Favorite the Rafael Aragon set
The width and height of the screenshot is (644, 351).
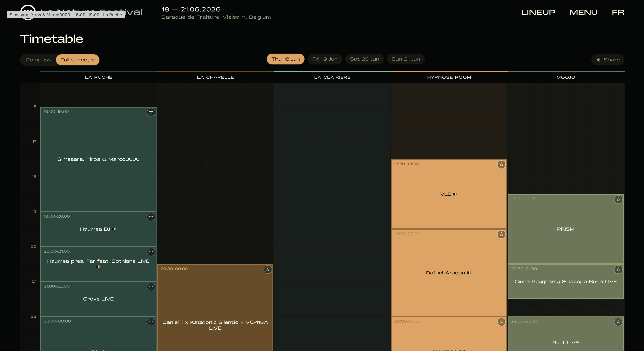501,235
